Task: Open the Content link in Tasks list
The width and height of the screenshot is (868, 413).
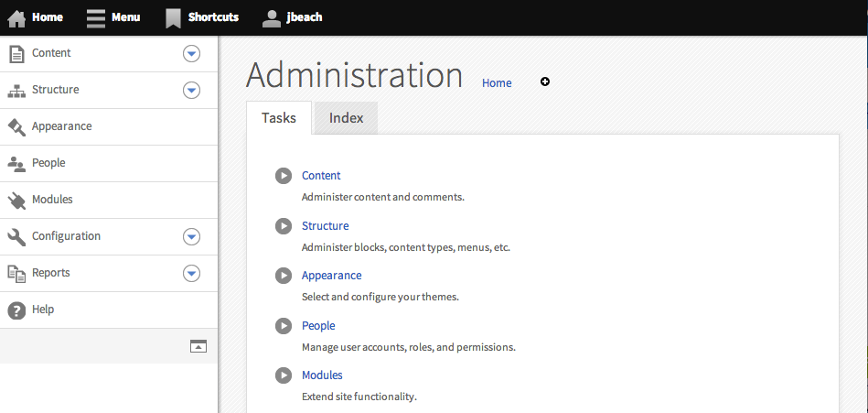Action: coord(321,176)
